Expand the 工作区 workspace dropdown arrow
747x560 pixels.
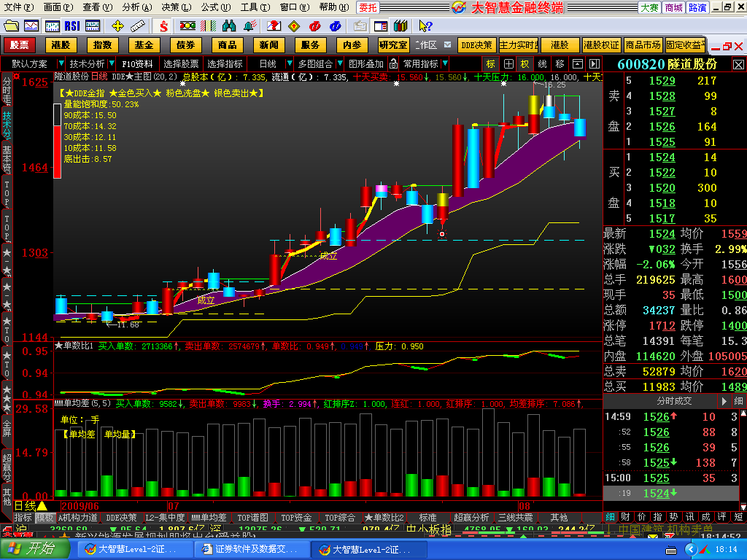[447, 44]
